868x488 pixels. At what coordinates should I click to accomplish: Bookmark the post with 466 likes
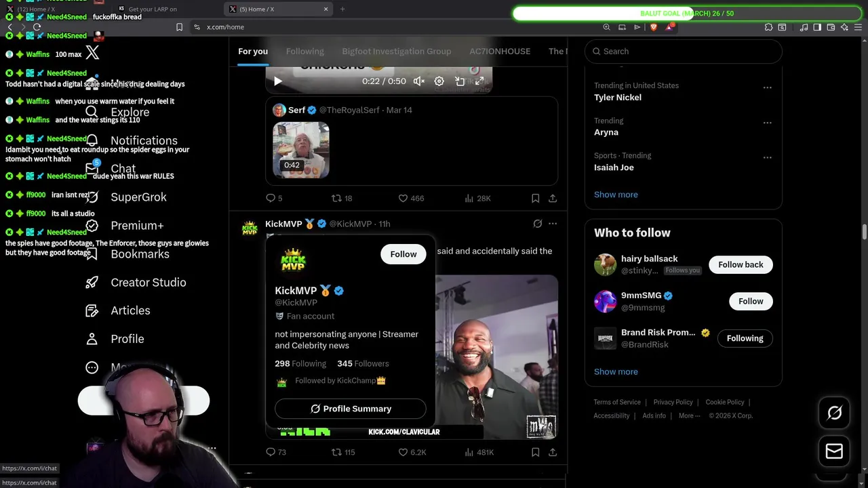point(535,199)
